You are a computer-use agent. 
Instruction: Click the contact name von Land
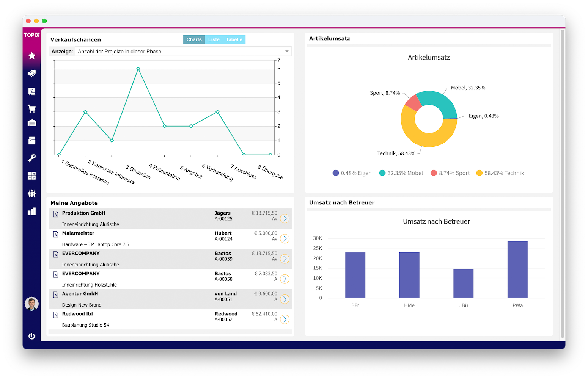pos(226,294)
